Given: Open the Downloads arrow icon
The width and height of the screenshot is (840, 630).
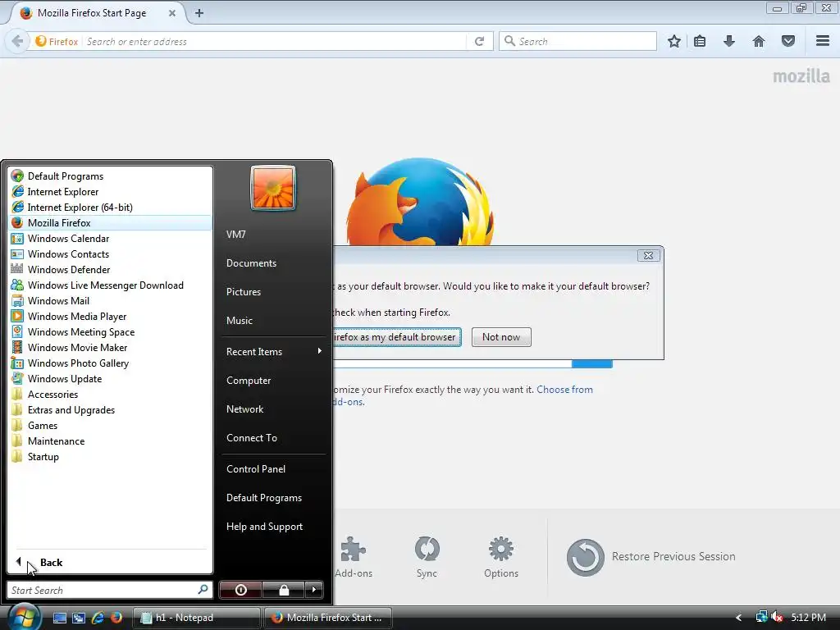Looking at the screenshot, I should coord(729,41).
